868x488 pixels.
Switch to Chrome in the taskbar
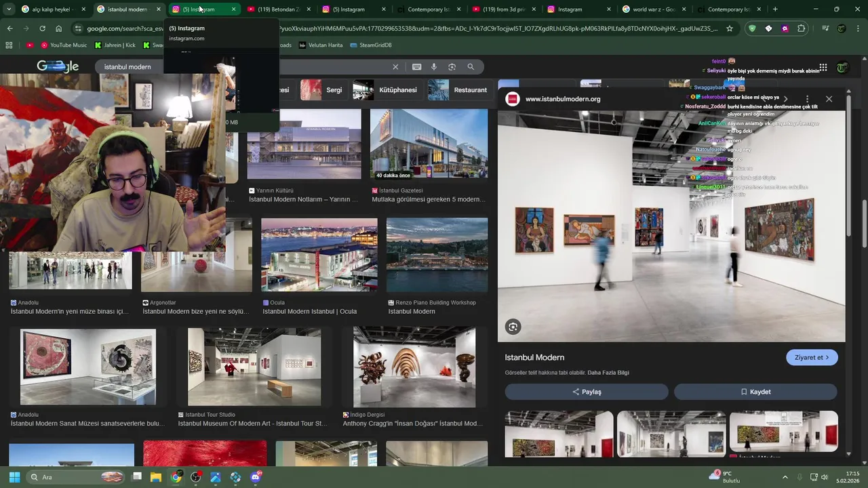176,477
